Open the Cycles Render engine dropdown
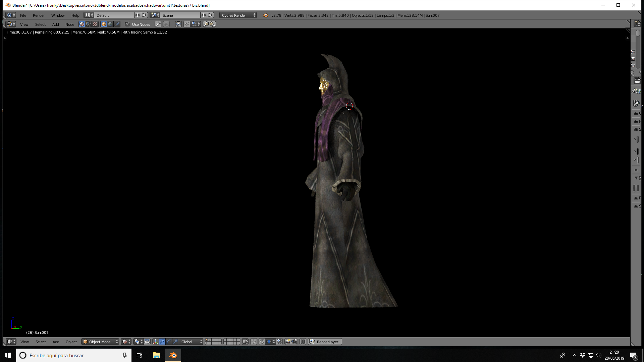Viewport: 644px width, 362px height. tap(238, 15)
